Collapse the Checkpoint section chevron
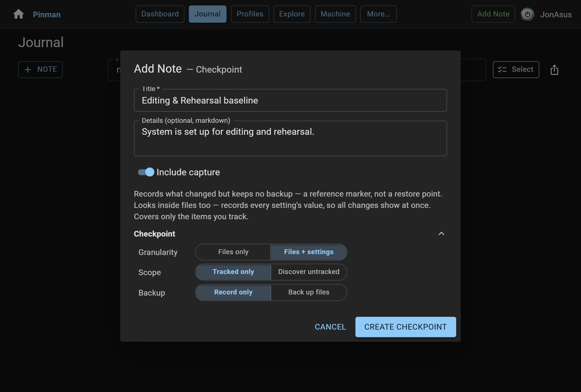This screenshot has height=392, width=581. [441, 233]
